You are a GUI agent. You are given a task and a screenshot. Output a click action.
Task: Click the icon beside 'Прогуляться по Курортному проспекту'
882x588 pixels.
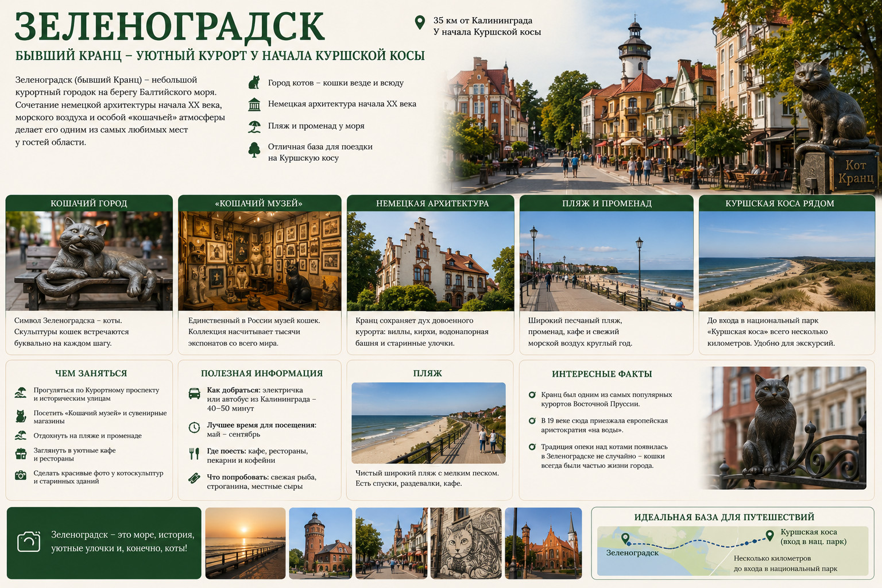21,393
